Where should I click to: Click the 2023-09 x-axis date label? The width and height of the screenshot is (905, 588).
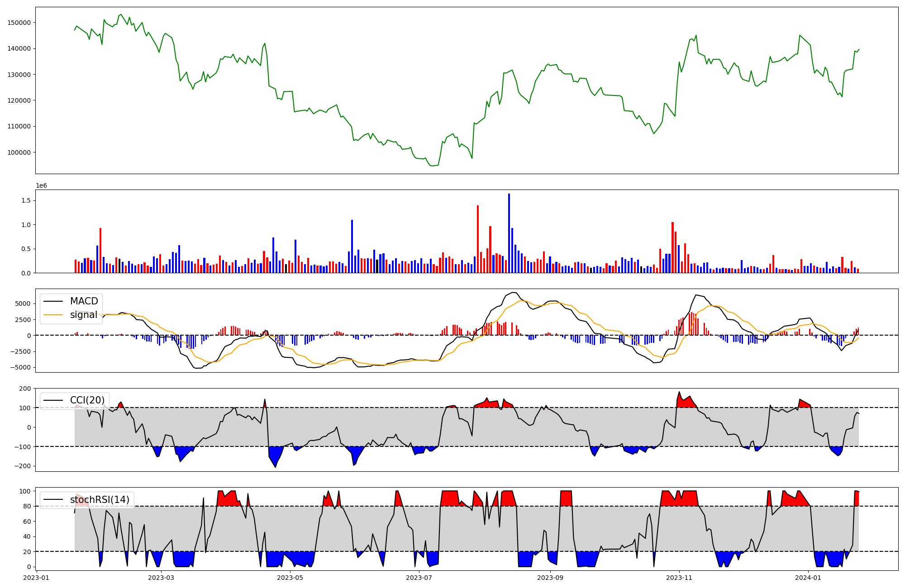(550, 578)
